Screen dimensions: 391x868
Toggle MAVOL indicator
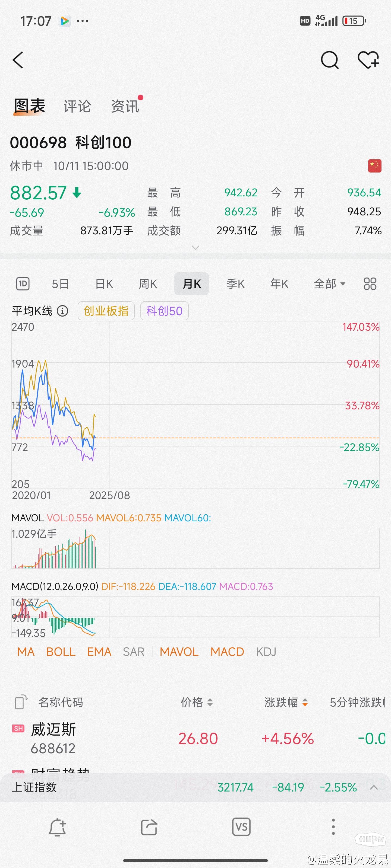coord(179,652)
